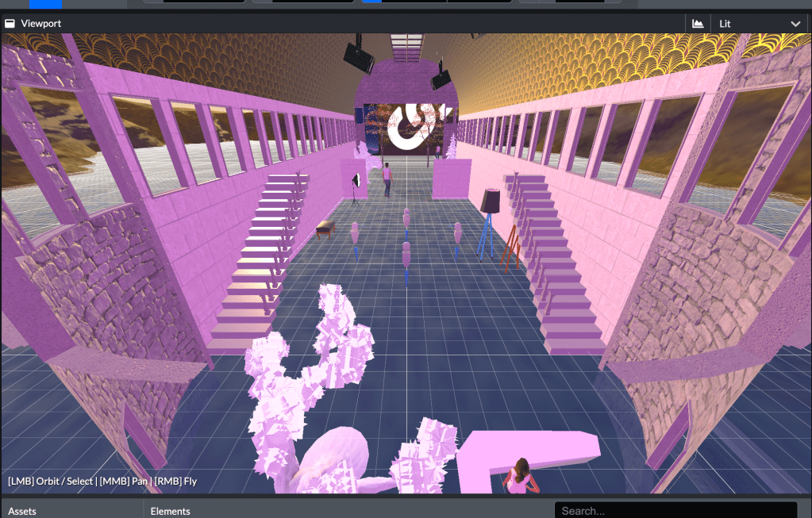Open the Lit shading mode dropdown

760,24
